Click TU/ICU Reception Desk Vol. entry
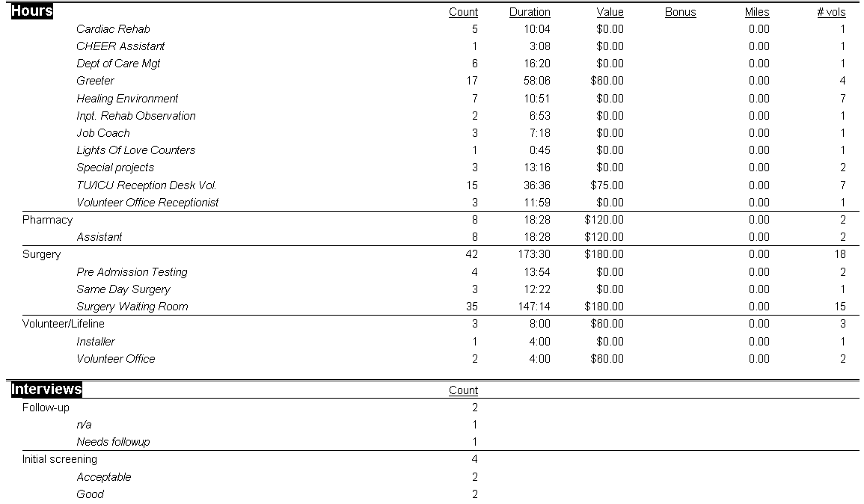The height and width of the screenshot is (504, 864). pyautogui.click(x=147, y=185)
